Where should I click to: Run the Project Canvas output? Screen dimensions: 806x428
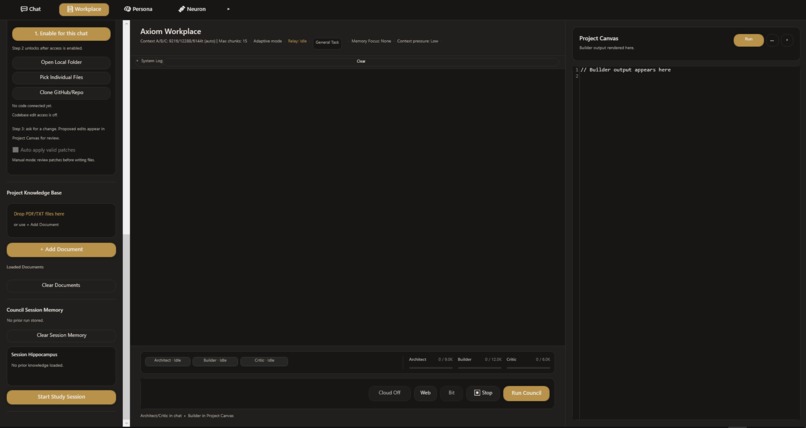click(x=748, y=40)
